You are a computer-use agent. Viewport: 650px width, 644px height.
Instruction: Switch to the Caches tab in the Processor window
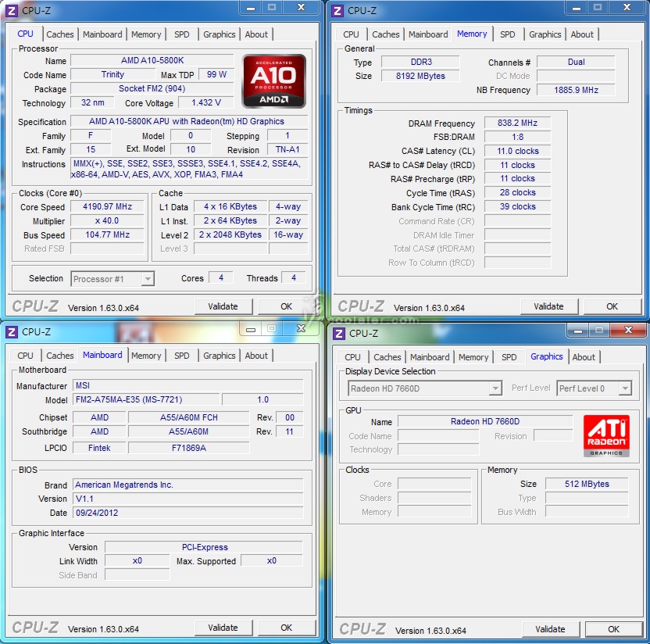point(59,34)
